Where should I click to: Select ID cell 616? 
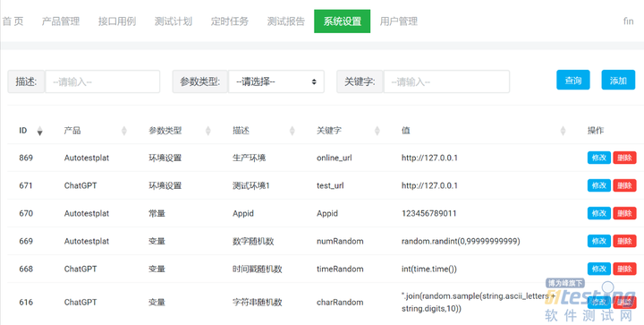coord(26,303)
